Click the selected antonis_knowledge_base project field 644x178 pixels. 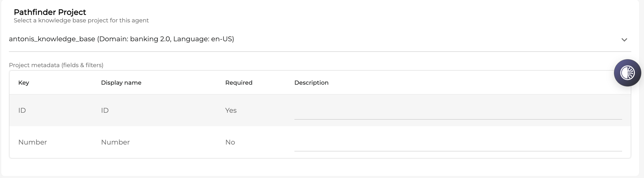(x=121, y=39)
